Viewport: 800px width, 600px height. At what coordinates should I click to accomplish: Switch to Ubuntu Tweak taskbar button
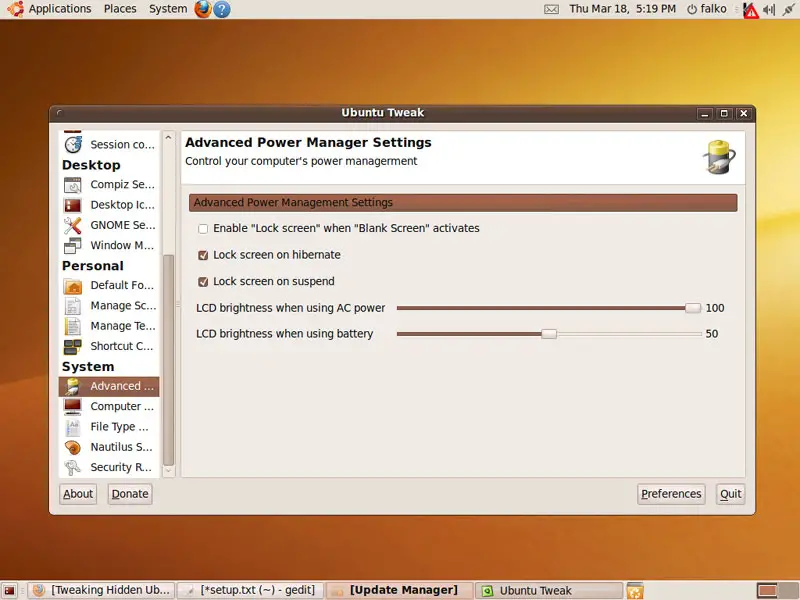(x=549, y=590)
